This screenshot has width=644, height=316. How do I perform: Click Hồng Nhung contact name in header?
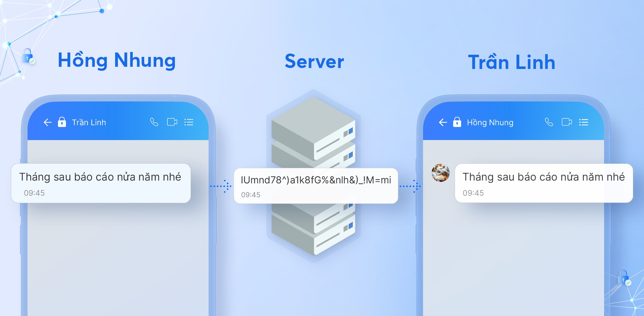click(490, 122)
